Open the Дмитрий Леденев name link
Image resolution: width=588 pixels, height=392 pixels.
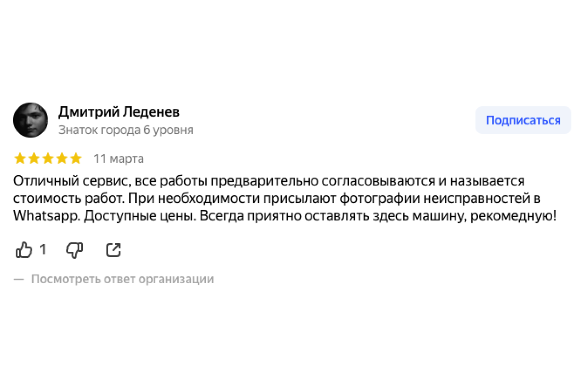click(x=119, y=112)
